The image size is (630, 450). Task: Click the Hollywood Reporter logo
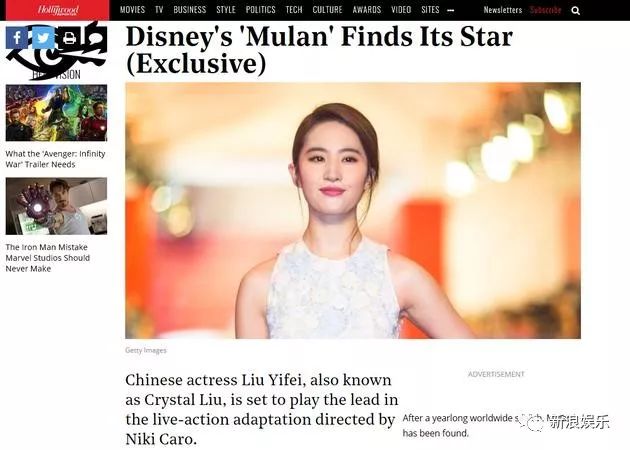point(58,10)
